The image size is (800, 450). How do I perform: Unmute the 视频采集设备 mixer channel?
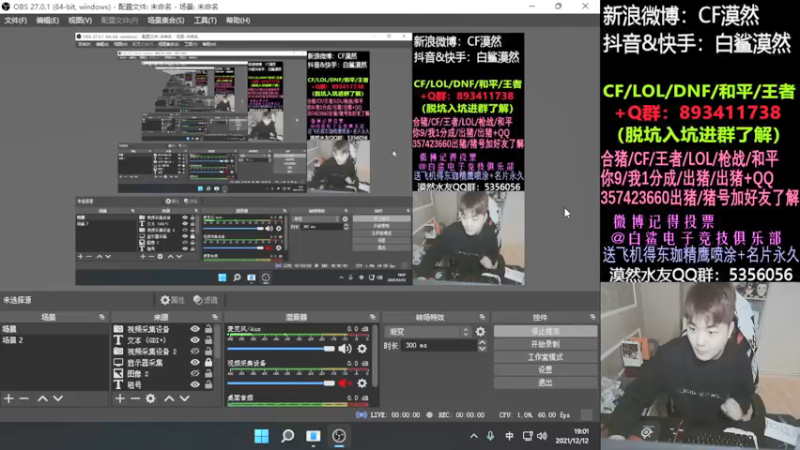click(x=345, y=383)
